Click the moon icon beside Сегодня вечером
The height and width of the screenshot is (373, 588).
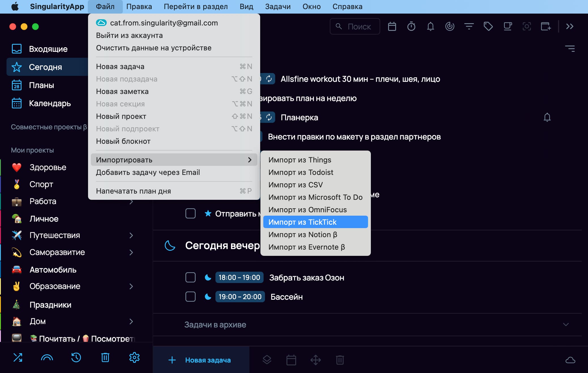click(170, 245)
